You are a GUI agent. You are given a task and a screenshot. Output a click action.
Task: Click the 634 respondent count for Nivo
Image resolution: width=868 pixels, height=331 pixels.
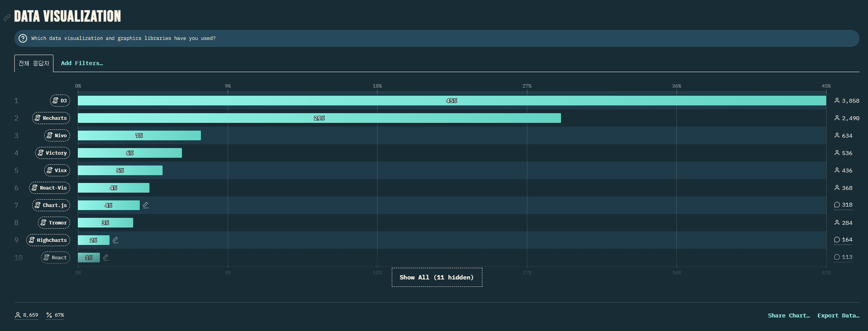[x=843, y=135]
